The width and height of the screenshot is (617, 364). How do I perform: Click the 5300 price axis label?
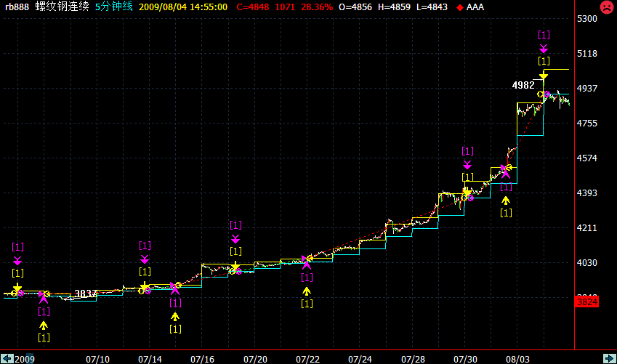pyautogui.click(x=586, y=18)
